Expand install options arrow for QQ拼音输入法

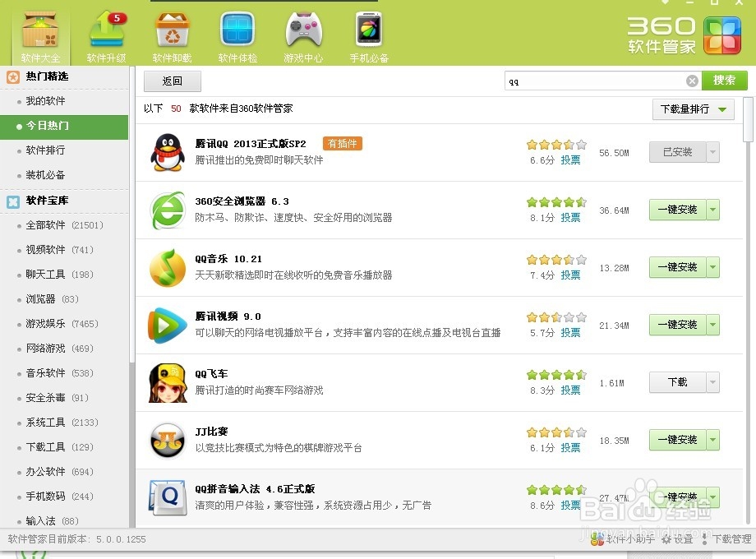[x=712, y=497]
